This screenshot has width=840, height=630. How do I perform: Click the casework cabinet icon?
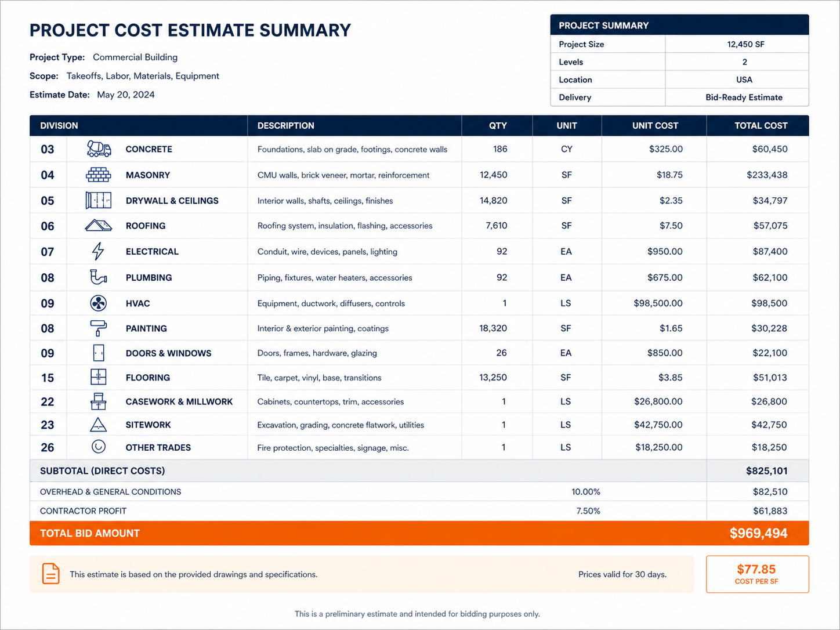(x=99, y=401)
